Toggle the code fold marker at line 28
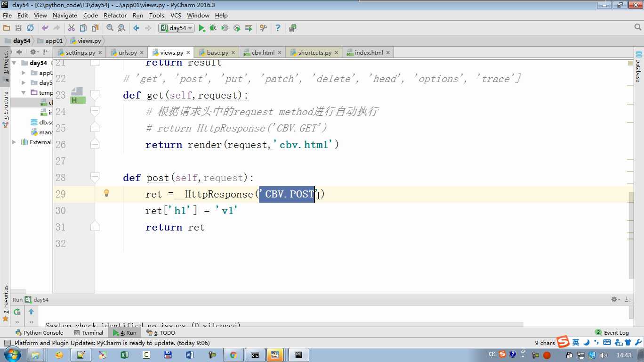The height and width of the screenshot is (362, 644). (95, 177)
